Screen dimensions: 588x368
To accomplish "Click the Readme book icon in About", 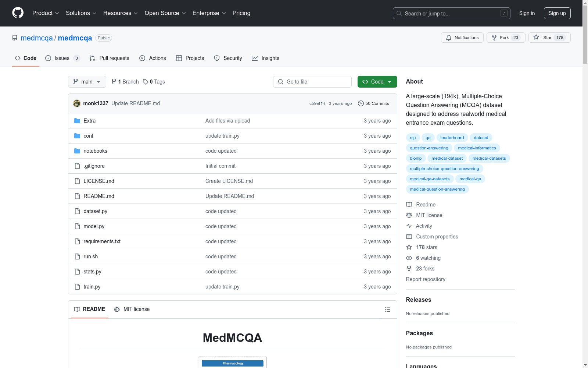I will [409, 205].
